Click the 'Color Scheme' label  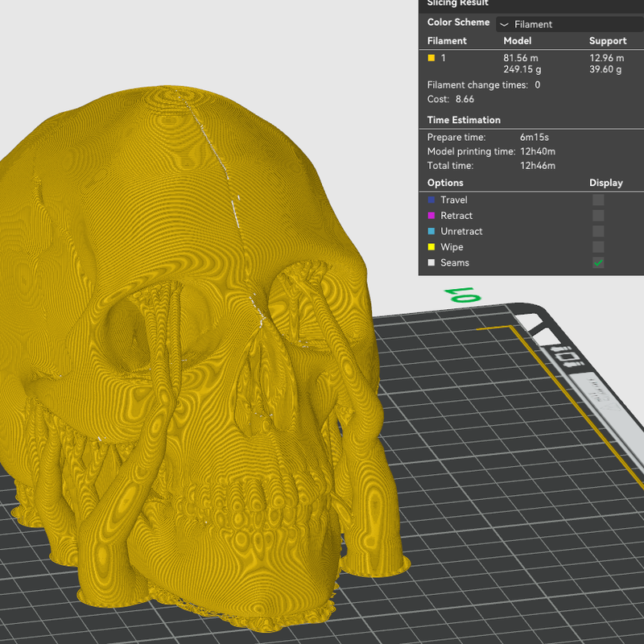(458, 23)
